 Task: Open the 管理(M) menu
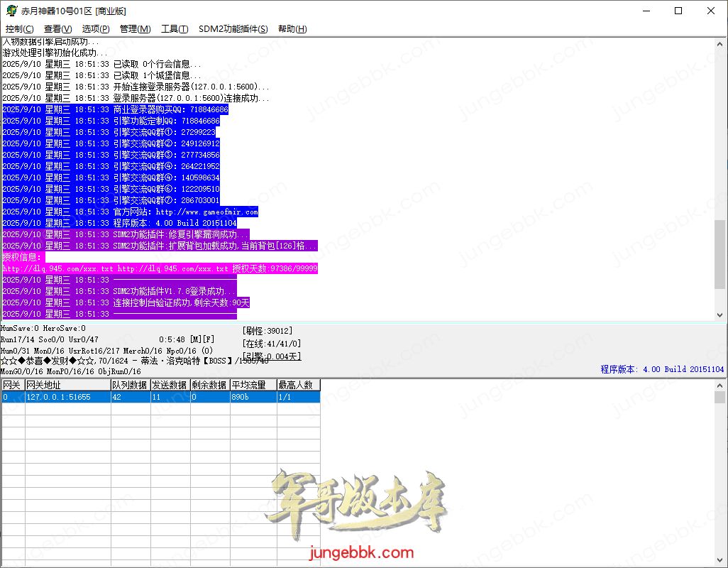[x=135, y=29]
